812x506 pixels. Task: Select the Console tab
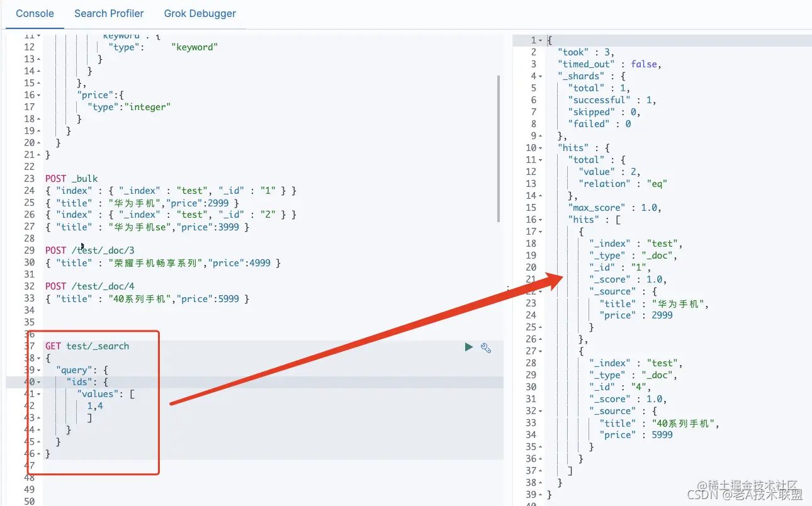[x=35, y=13]
